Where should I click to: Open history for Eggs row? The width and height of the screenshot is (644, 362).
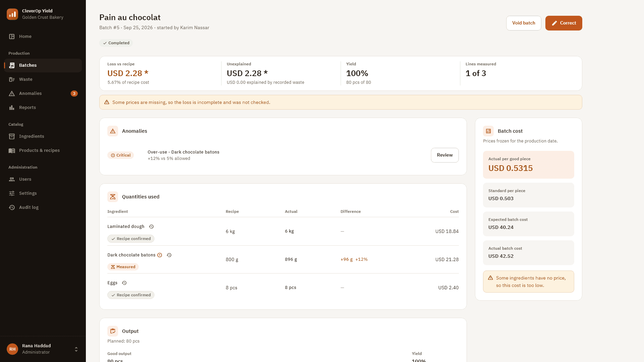pyautogui.click(x=124, y=283)
